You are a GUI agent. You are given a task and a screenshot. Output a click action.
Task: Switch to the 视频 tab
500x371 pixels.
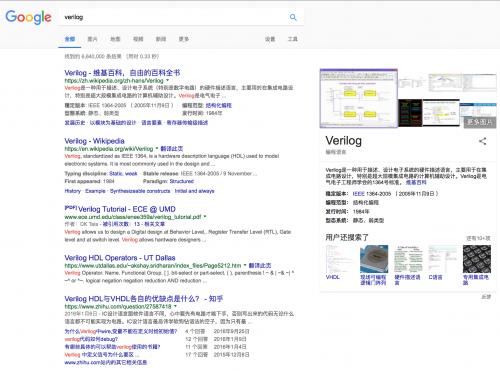pos(138,39)
